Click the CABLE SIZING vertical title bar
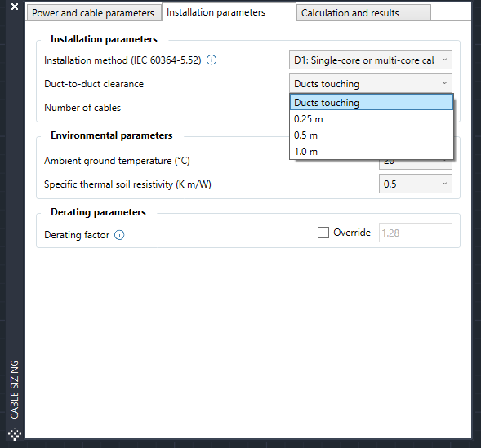Screen dimensions: 481x448 (15, 389)
